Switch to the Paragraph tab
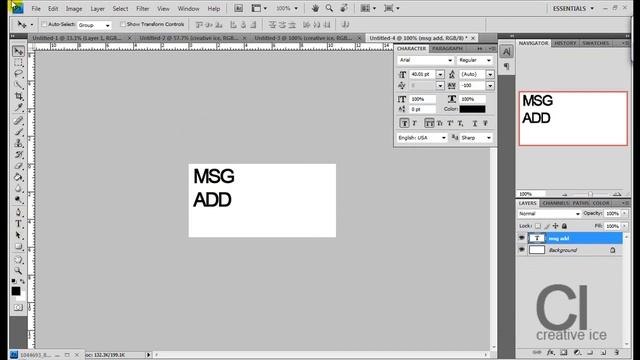The width and height of the screenshot is (640, 360). point(447,49)
